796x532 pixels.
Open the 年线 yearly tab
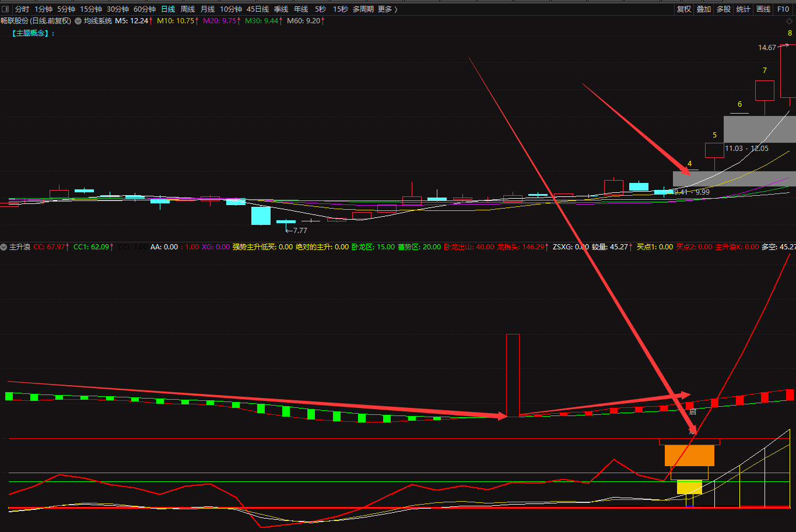coord(301,9)
